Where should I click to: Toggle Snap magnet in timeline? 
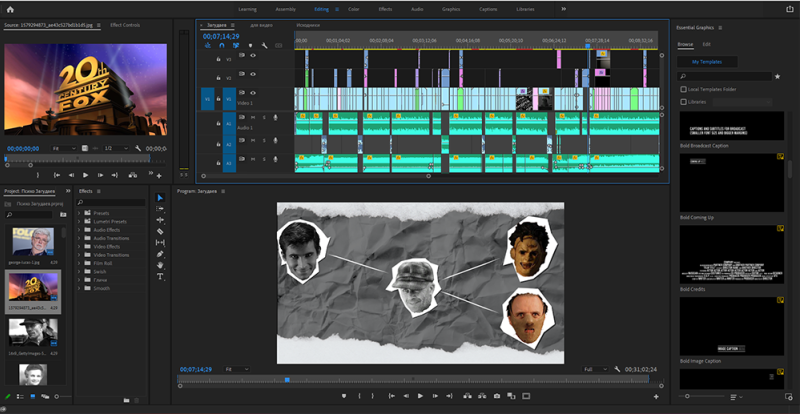pos(221,45)
